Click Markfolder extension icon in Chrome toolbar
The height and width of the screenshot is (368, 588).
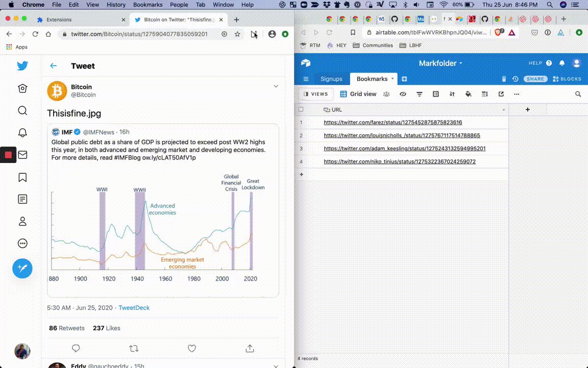(x=254, y=34)
